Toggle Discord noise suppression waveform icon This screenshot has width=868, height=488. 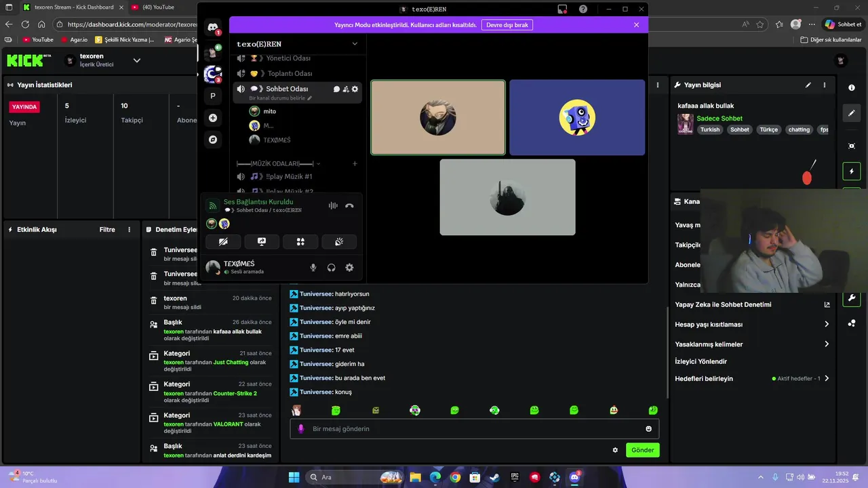point(333,205)
